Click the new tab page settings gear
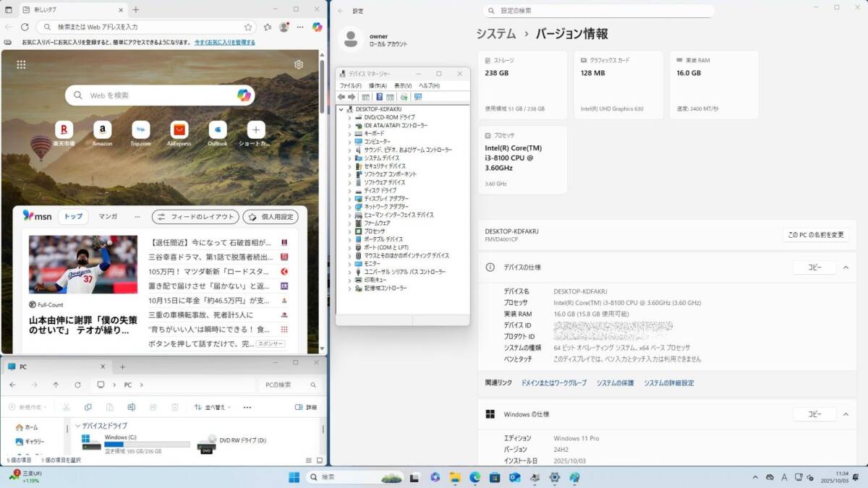 pyautogui.click(x=299, y=64)
